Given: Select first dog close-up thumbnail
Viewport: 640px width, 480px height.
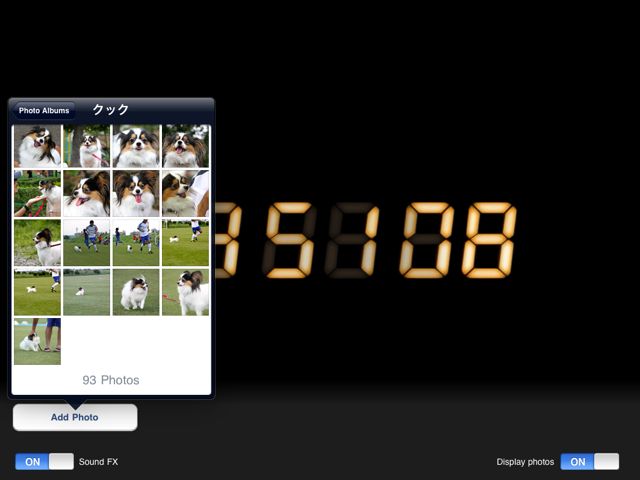Looking at the screenshot, I should click(x=37, y=146).
